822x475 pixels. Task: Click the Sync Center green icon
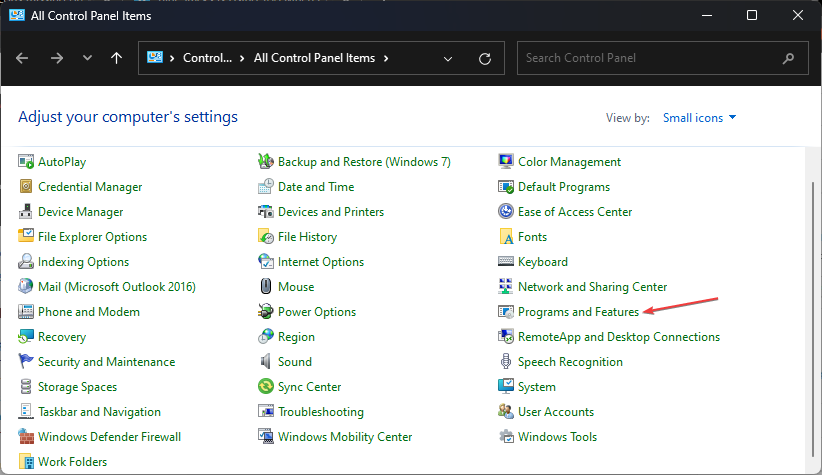click(x=266, y=386)
